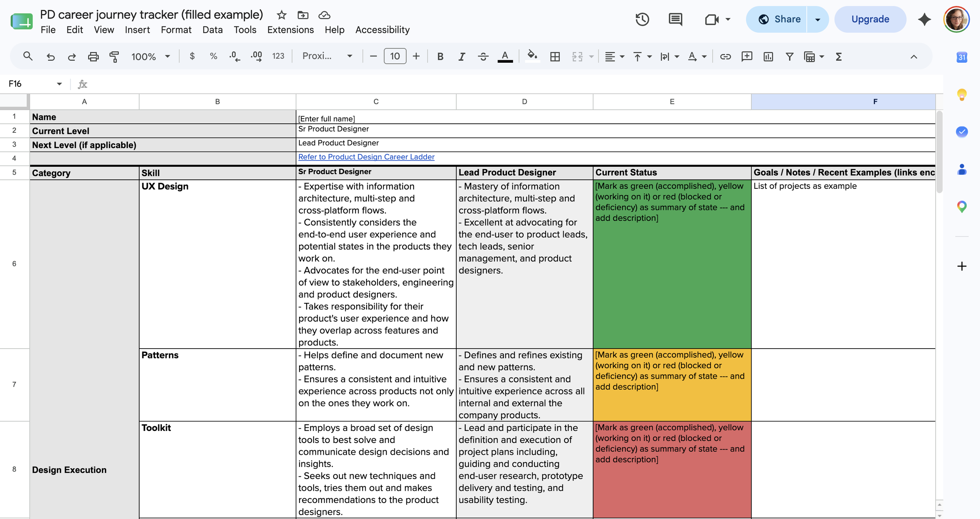Viewport: 980px width, 519px height.
Task: Open the zoom level dropdown
Action: tap(151, 56)
